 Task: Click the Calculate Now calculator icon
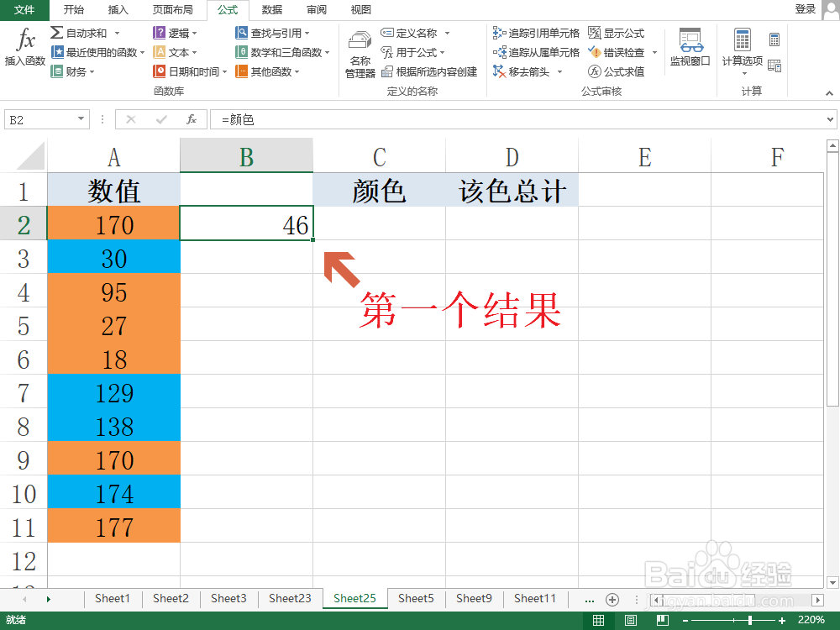point(774,39)
